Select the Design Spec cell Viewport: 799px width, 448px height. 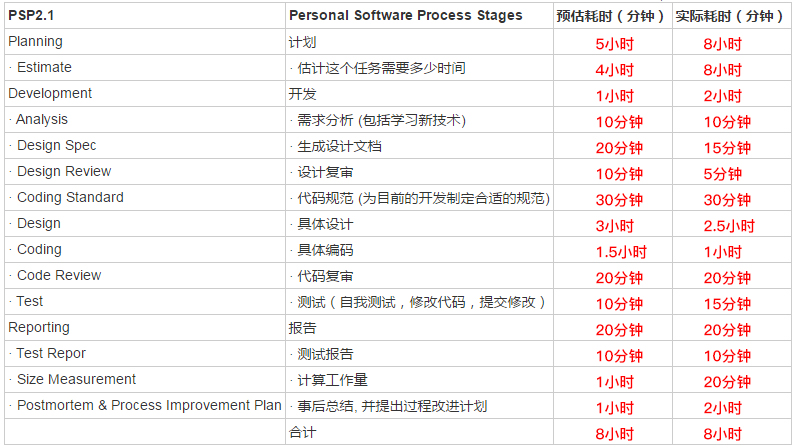pyautogui.click(x=56, y=146)
